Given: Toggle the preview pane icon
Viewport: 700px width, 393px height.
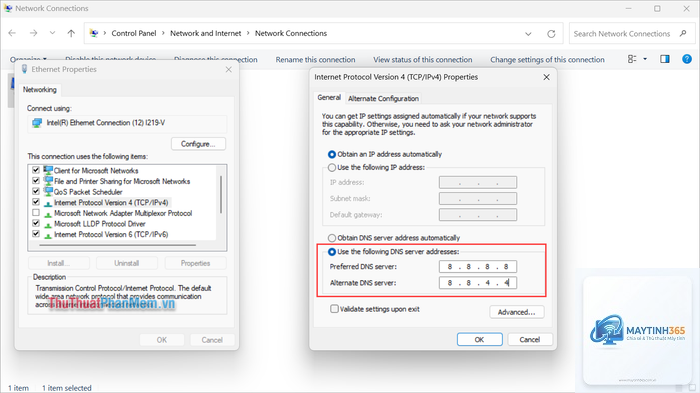Looking at the screenshot, I should [665, 59].
